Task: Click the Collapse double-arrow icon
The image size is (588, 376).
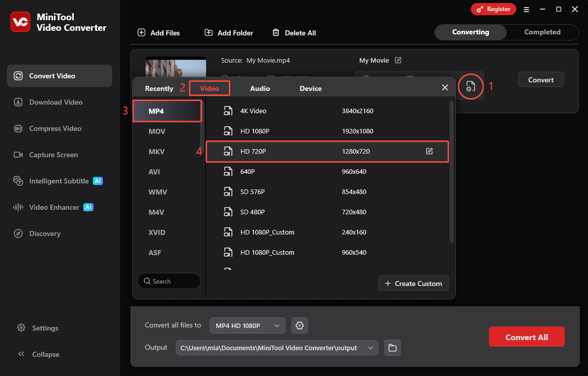Action: [x=21, y=354]
